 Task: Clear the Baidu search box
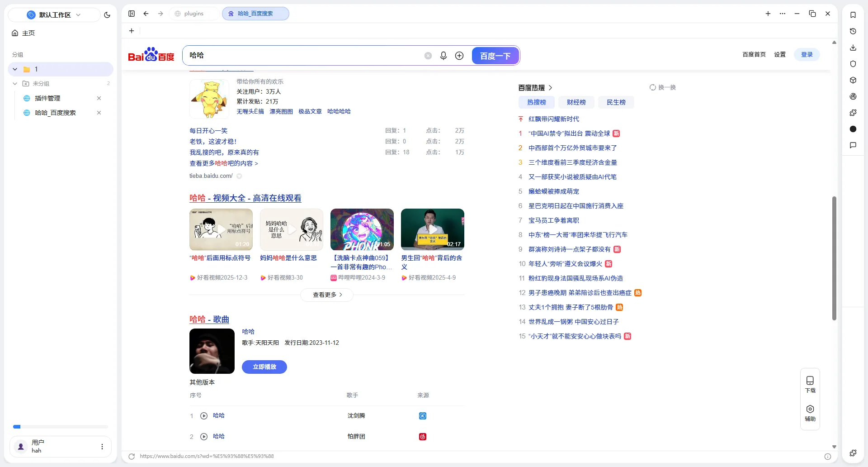tap(428, 56)
